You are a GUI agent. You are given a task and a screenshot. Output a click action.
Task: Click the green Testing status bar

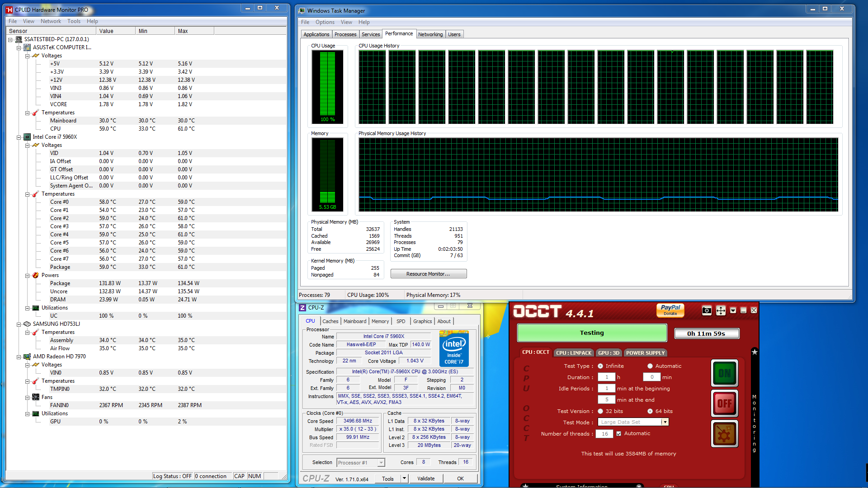(592, 333)
